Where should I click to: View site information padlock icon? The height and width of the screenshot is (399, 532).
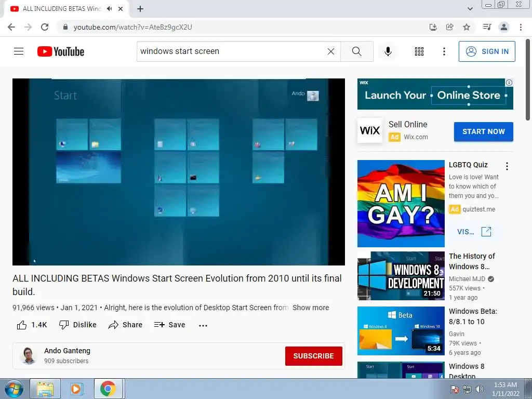(65, 27)
